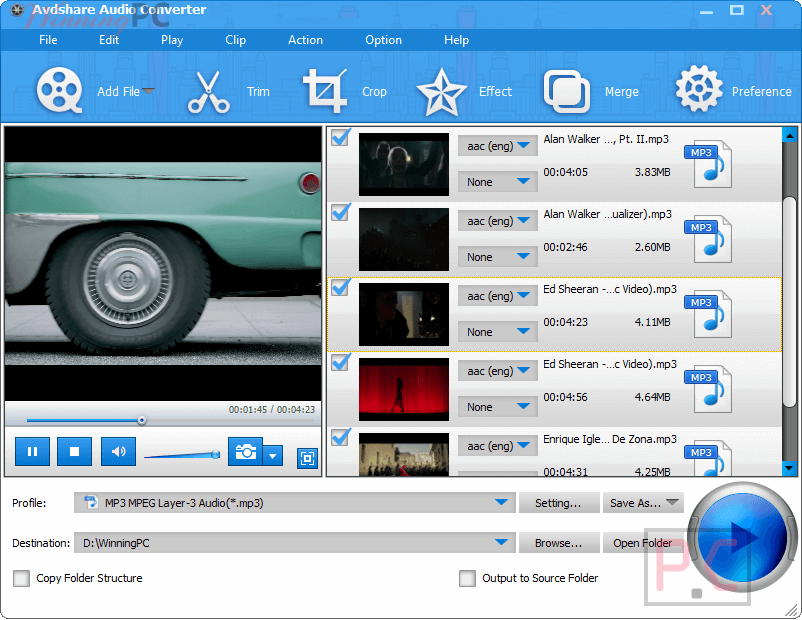Click the MP3 profile icon in Profile field
Screen dimensions: 802x620
pyautogui.click(x=91, y=502)
